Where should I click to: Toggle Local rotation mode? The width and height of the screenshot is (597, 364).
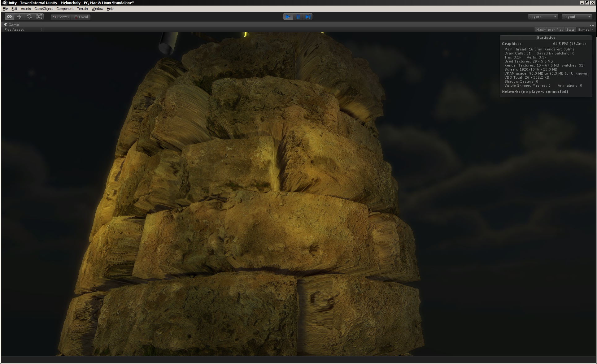81,17
